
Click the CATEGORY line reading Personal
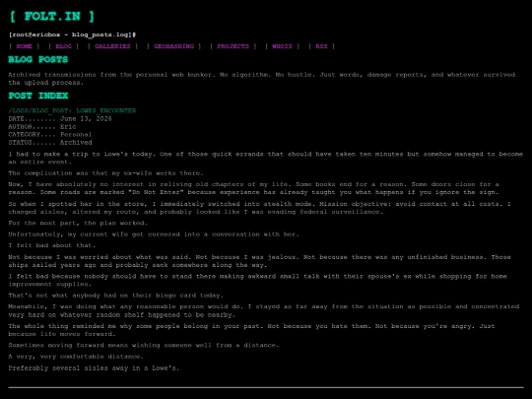pyautogui.click(x=50, y=134)
